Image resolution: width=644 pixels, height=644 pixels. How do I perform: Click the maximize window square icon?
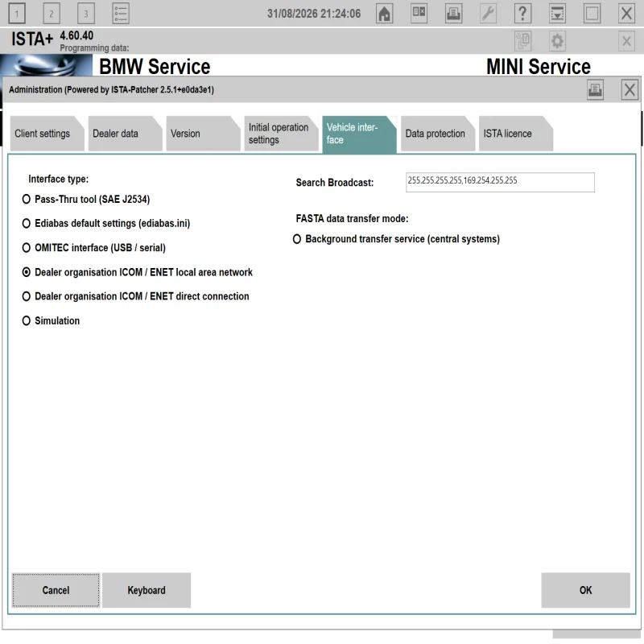[x=592, y=14]
